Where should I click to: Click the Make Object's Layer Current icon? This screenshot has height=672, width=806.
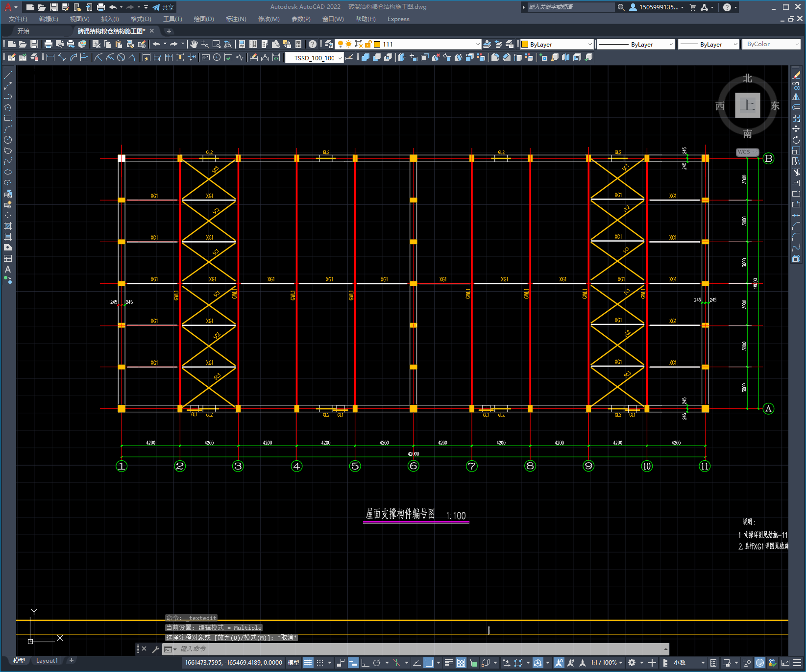coord(487,44)
